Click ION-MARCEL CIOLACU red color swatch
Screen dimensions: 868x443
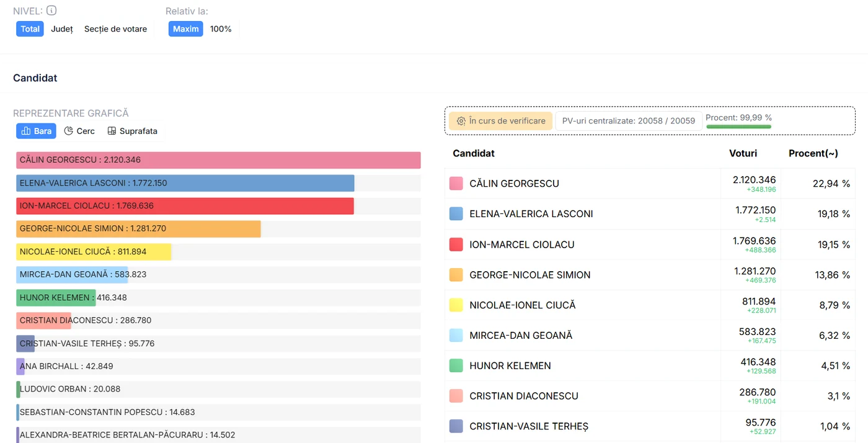point(456,244)
